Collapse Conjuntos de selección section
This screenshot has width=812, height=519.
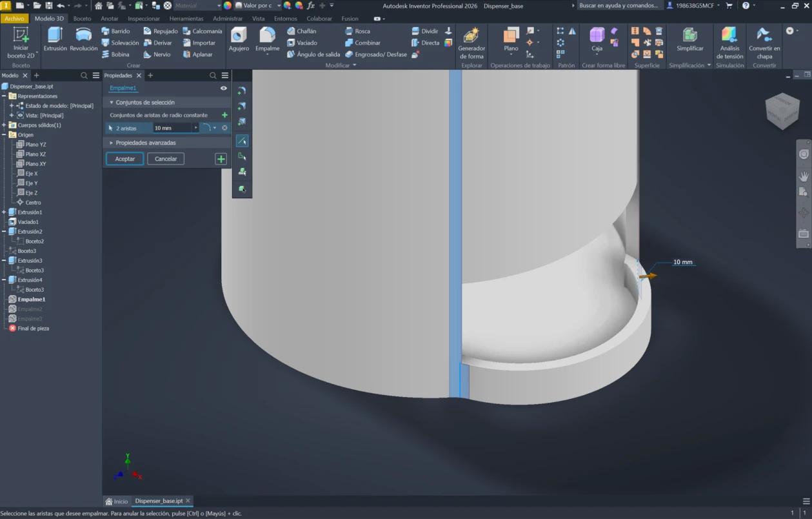(112, 103)
